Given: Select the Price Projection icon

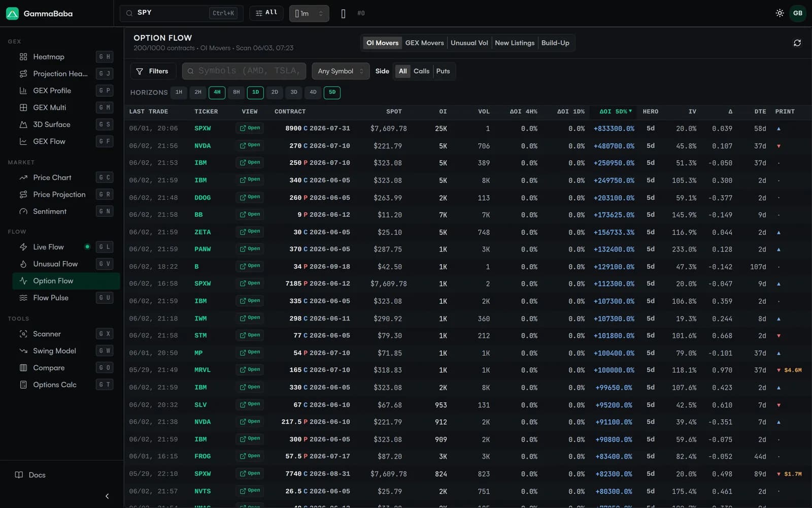Looking at the screenshot, I should (x=23, y=195).
